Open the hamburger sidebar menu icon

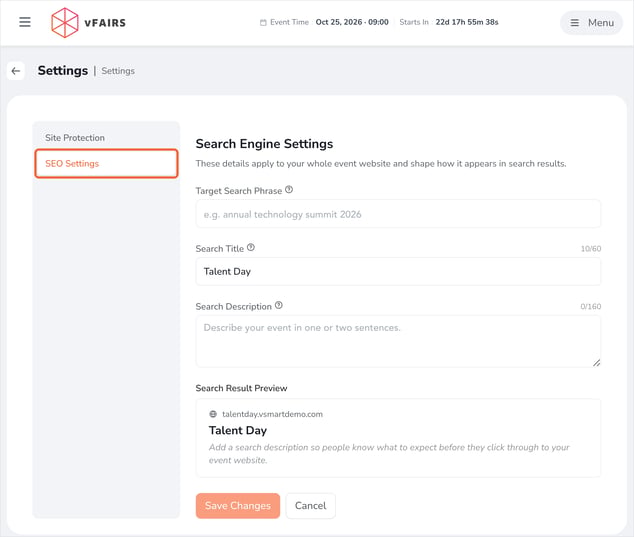coord(25,22)
